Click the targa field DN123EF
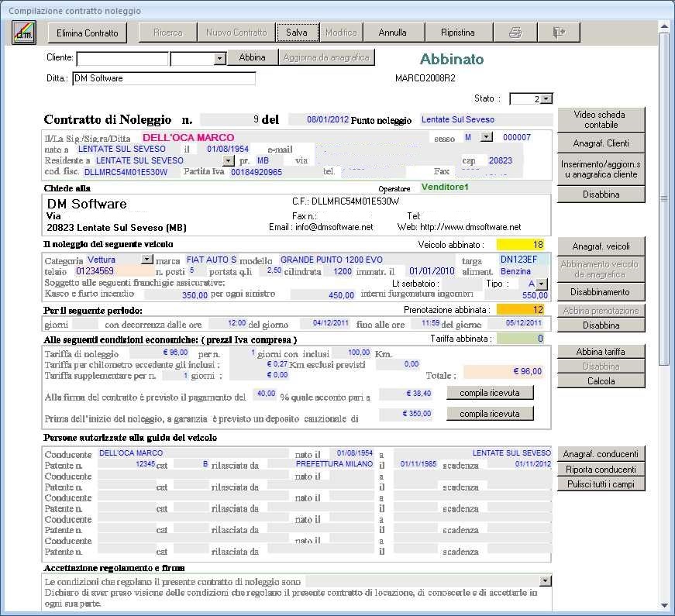This screenshot has height=616, width=675. [525, 260]
